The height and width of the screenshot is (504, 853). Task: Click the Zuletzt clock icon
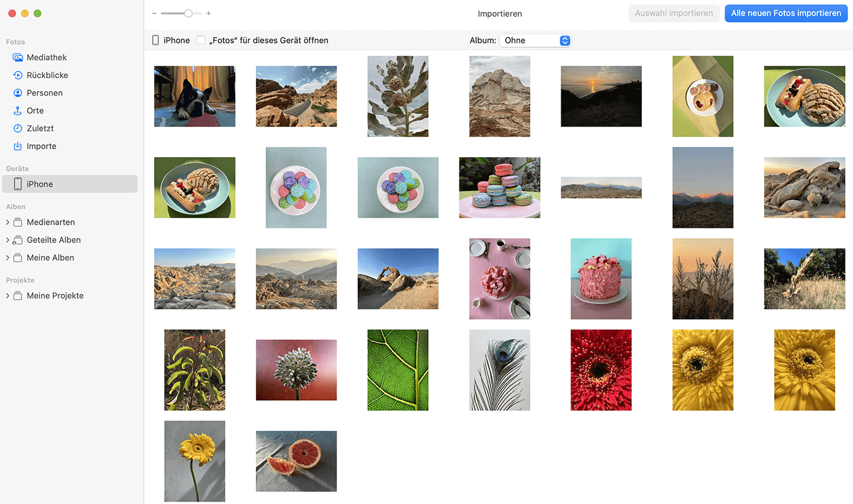[18, 129]
